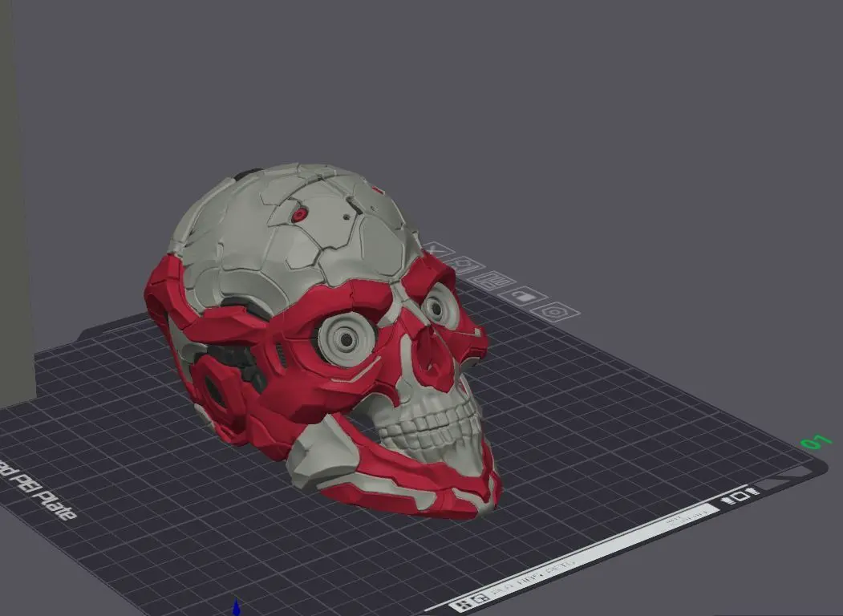This screenshot has height=616, width=843.
Task: Click the green plate number 01
Action: [816, 442]
